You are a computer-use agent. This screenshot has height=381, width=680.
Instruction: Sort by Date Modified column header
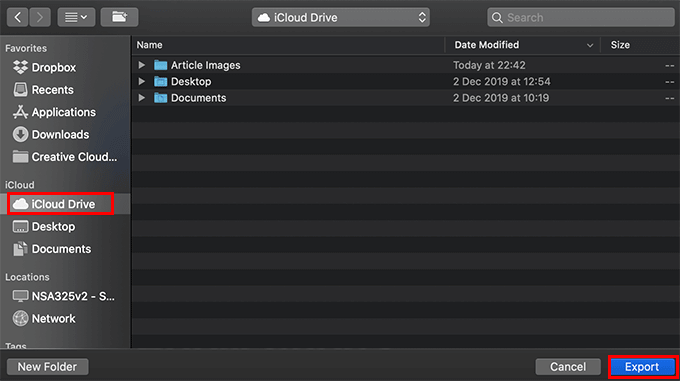(x=487, y=45)
